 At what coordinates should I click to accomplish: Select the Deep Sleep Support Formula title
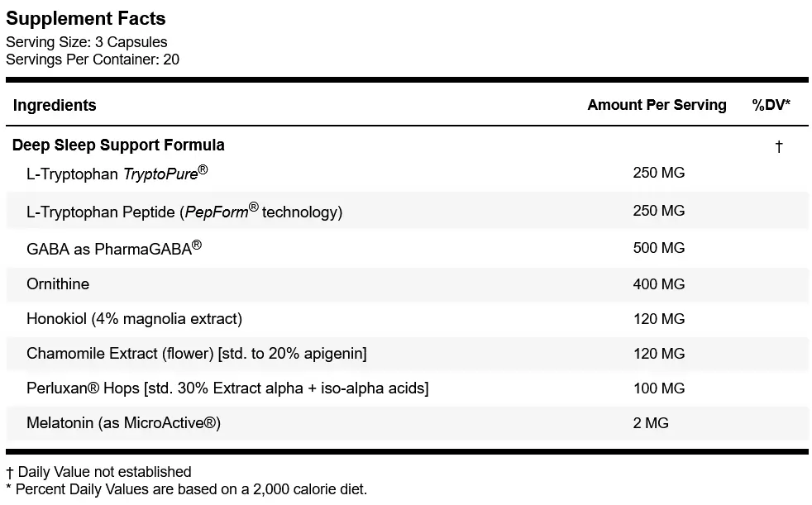click(x=118, y=145)
